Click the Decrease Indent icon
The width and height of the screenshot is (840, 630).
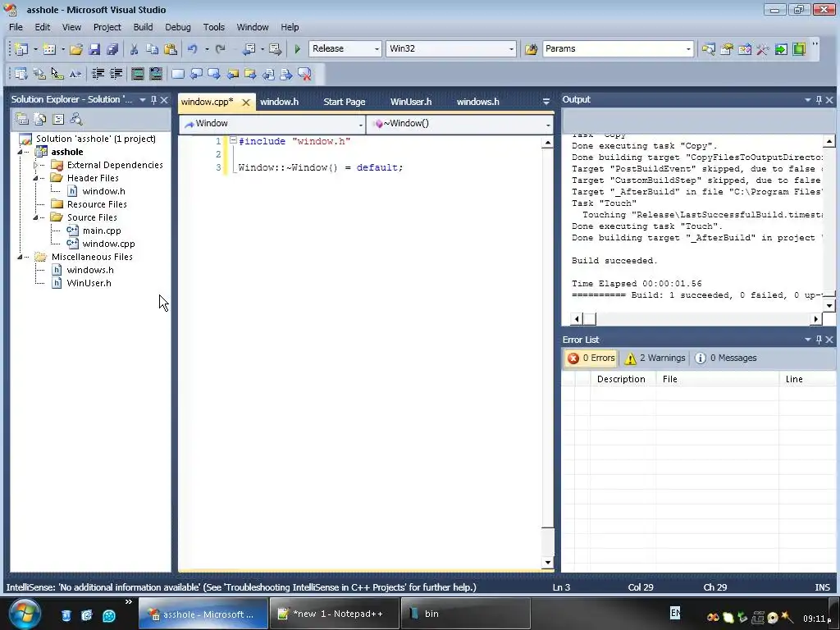pyautogui.click(x=98, y=74)
